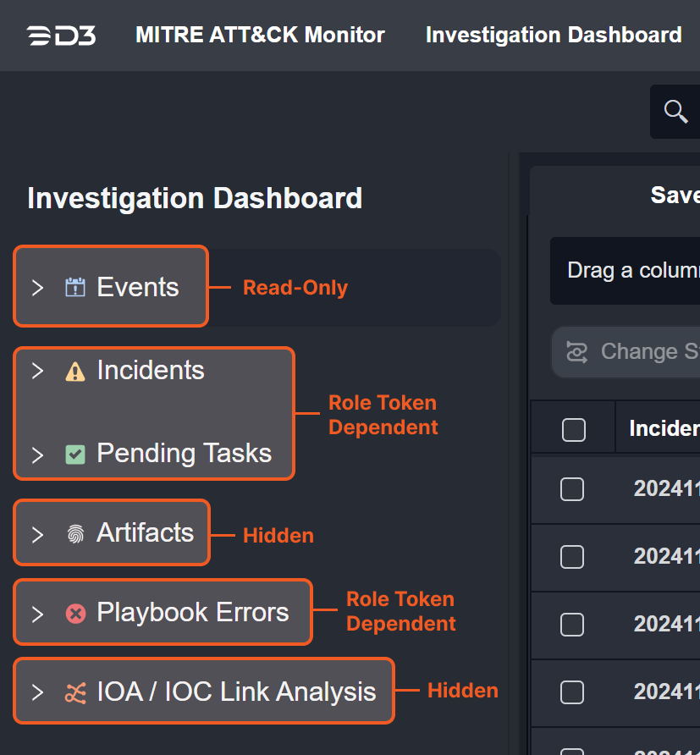The width and height of the screenshot is (700, 755).
Task: Toggle the select-all checkbox in table header
Action: (574, 430)
